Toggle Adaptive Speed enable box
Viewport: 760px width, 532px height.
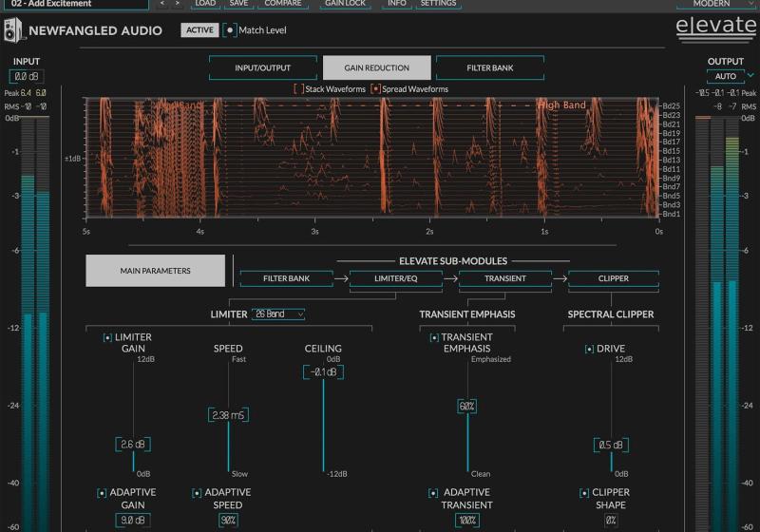tap(197, 493)
